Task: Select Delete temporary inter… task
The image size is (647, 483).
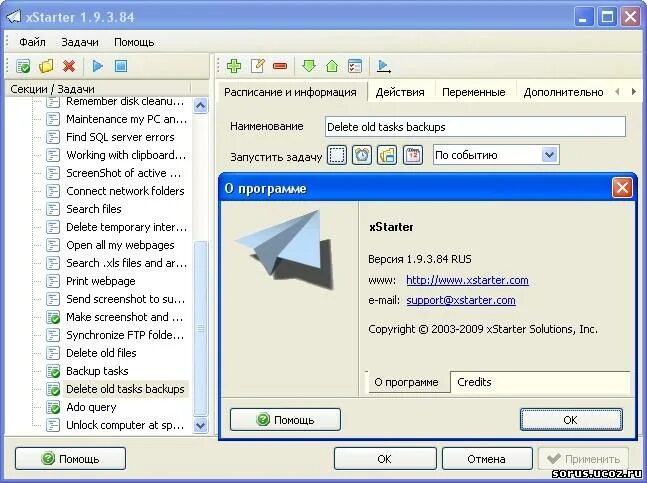Action: [x=126, y=227]
